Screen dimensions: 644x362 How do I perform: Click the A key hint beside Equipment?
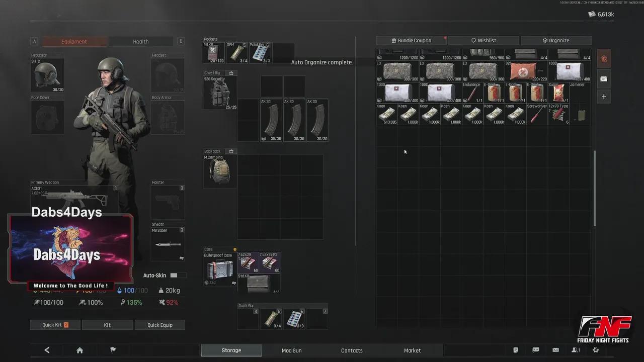(x=34, y=42)
